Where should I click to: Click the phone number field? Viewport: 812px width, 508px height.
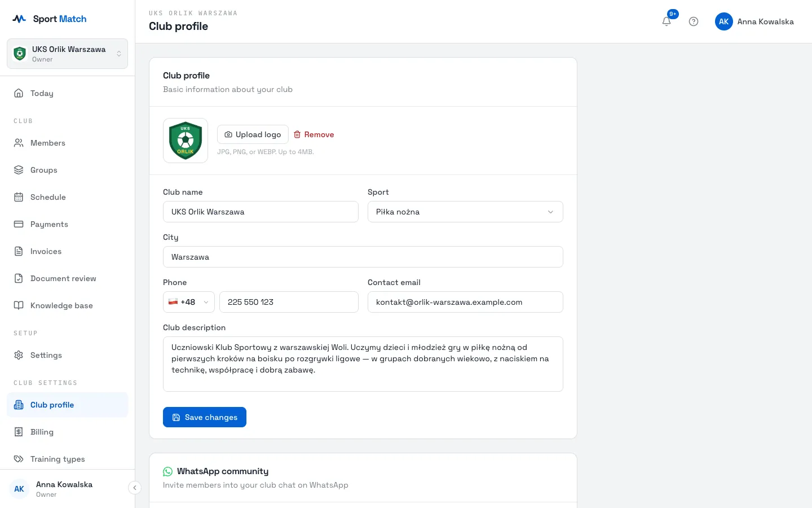click(x=289, y=302)
